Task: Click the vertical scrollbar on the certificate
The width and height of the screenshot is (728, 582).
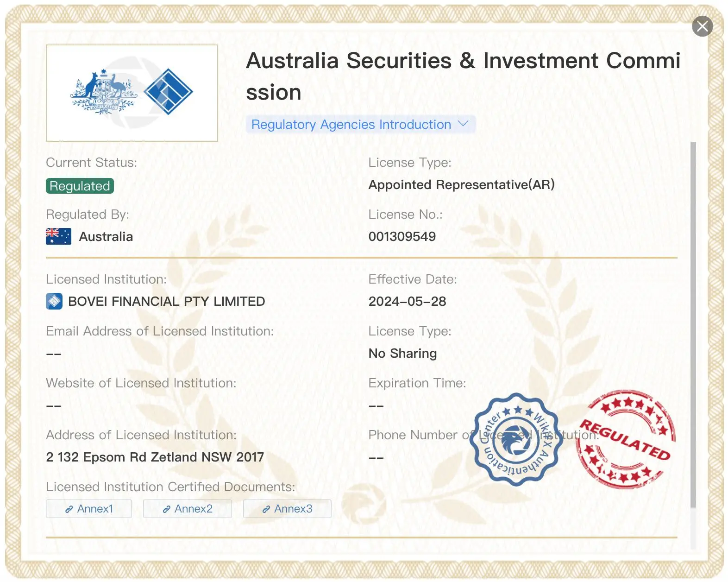Action: click(693, 324)
